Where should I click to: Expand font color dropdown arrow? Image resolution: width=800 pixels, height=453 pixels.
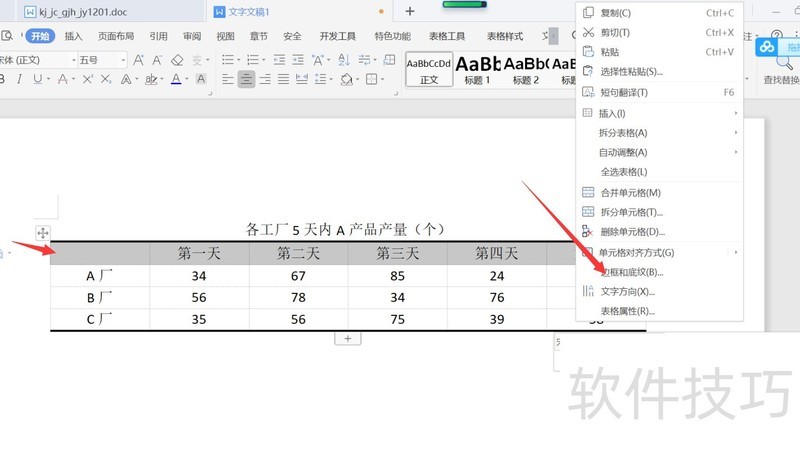click(187, 79)
